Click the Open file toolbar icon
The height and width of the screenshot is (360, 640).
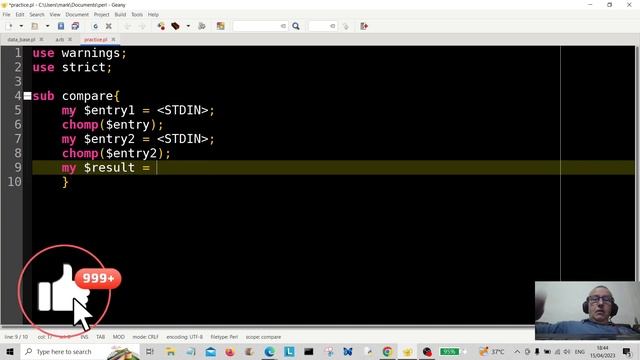pyautogui.click(x=35, y=26)
